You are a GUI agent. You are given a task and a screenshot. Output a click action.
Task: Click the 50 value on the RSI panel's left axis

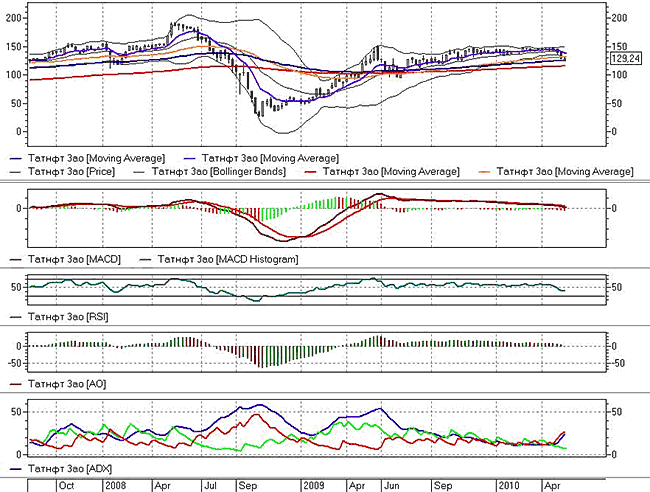tap(16, 287)
